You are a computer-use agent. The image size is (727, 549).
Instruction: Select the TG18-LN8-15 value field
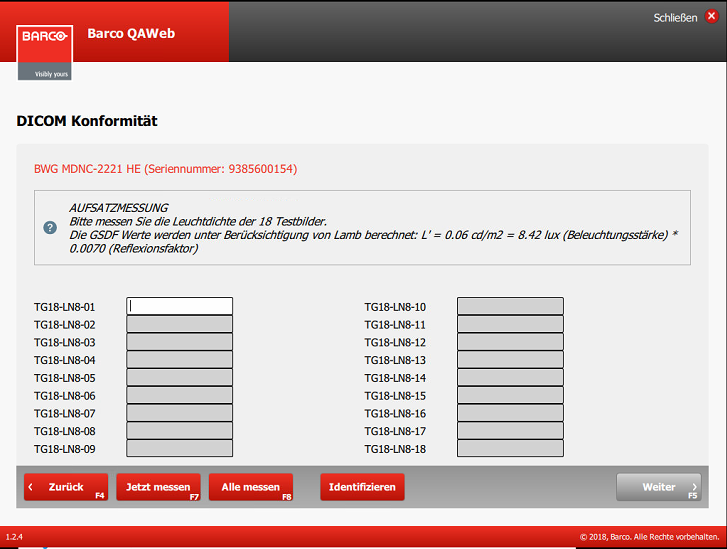(x=510, y=395)
